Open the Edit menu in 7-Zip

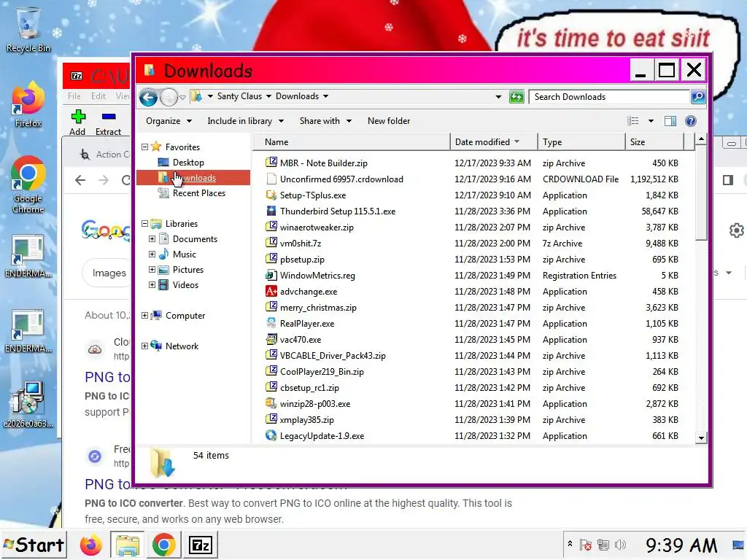tap(98, 96)
